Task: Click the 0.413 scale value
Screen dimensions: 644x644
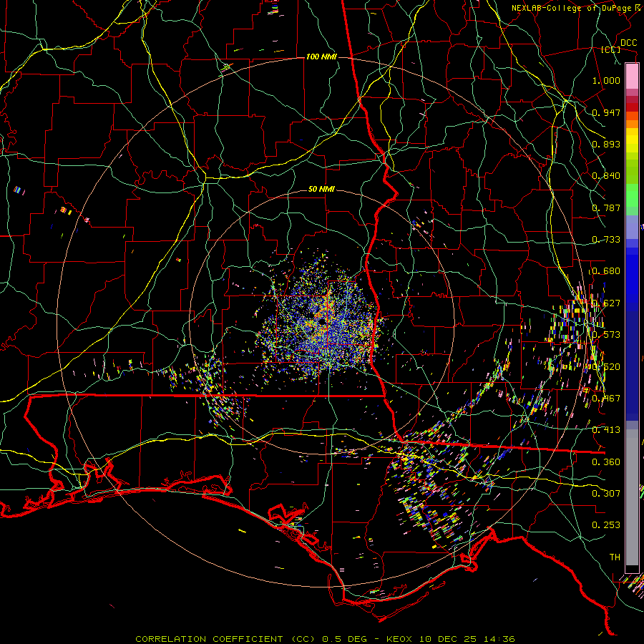Action: tap(606, 430)
